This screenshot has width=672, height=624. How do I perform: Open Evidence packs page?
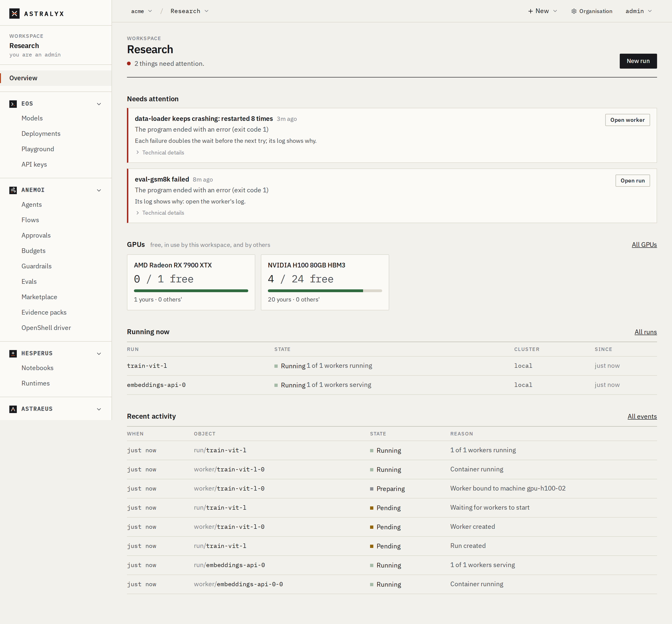point(44,312)
